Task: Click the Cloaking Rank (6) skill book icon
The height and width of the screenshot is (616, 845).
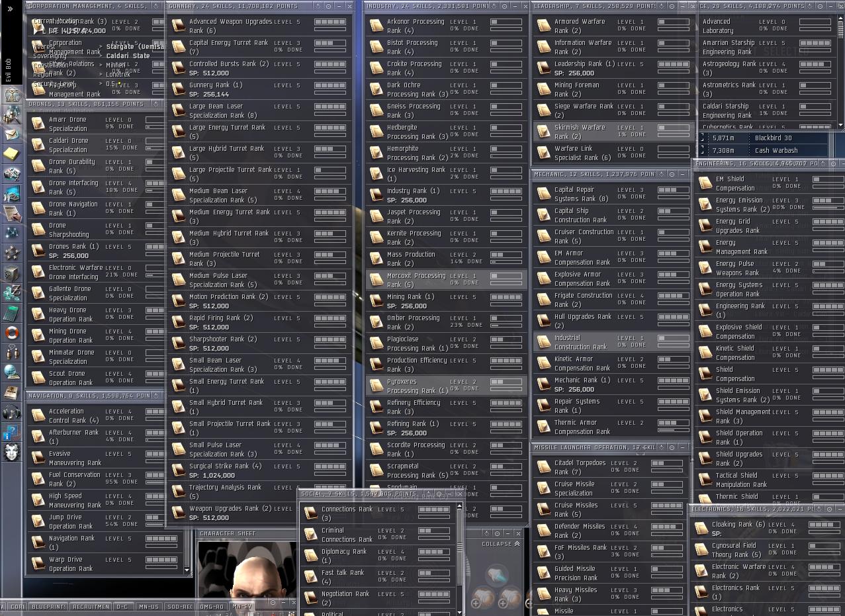Action: tap(701, 529)
